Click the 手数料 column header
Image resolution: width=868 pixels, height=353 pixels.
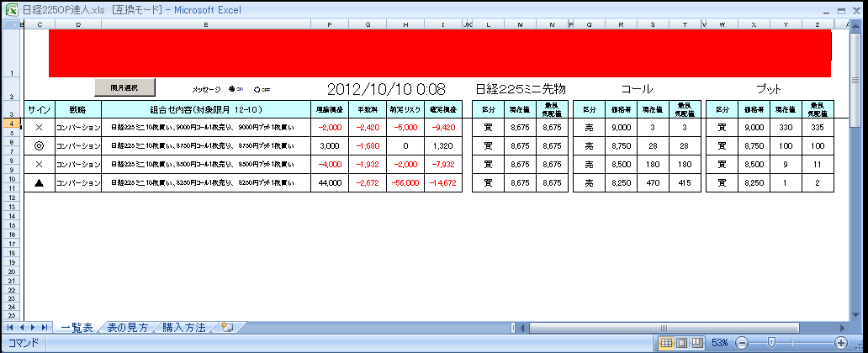pyautogui.click(x=368, y=109)
